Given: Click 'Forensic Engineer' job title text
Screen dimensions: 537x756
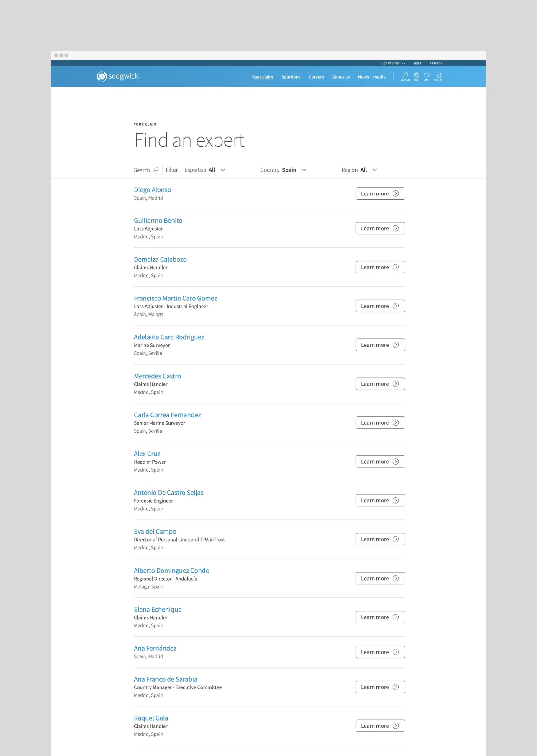Looking at the screenshot, I should tap(153, 501).
